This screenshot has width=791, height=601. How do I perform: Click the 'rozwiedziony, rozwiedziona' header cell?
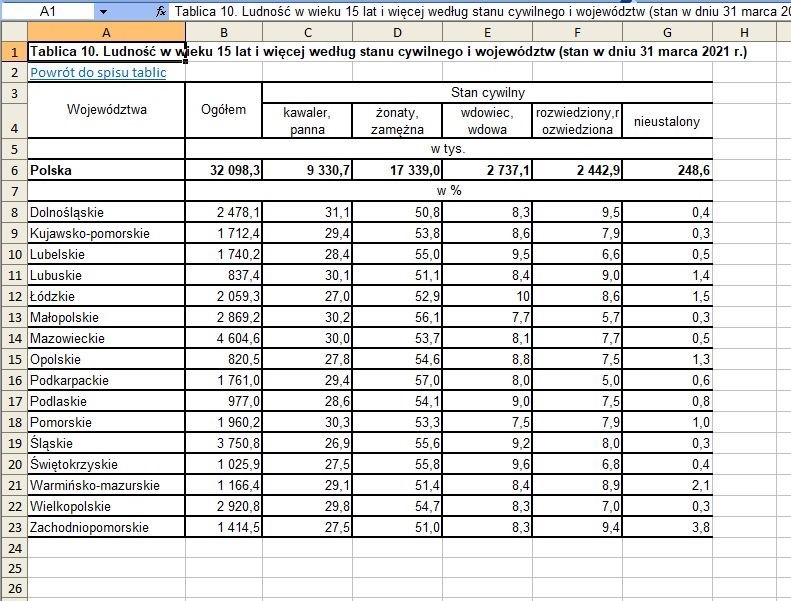click(x=577, y=121)
